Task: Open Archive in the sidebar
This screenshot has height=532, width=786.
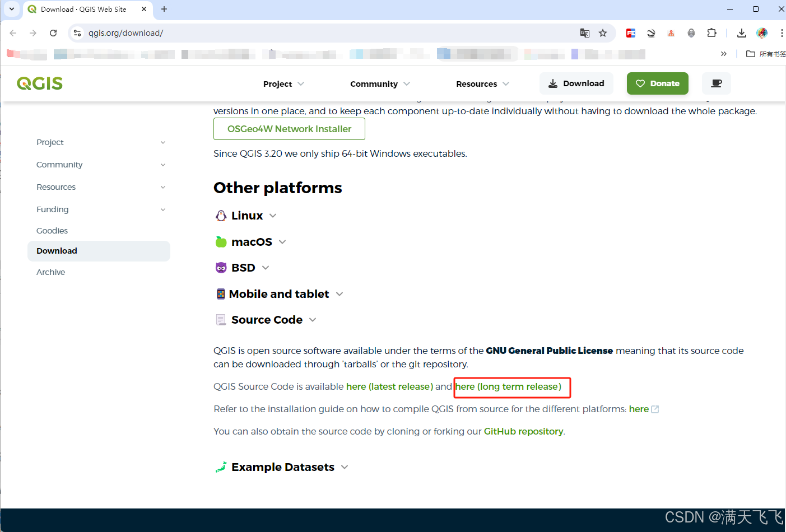Action: 51,272
